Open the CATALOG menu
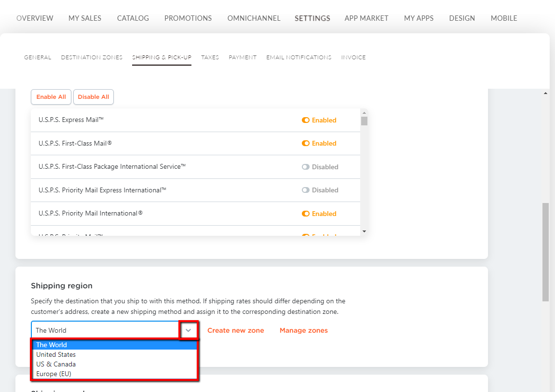Viewport: 555px width, 392px height. tap(133, 18)
